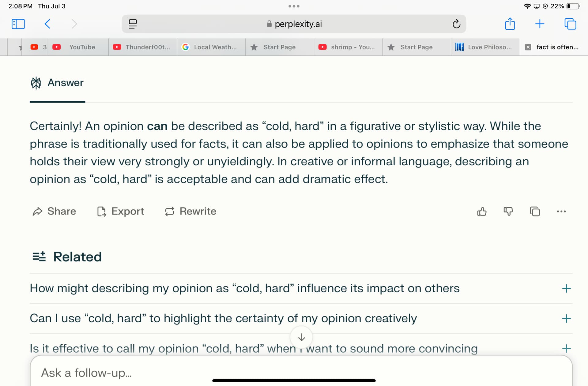Screen dimensions: 588x386
Task: Click the thumbs down icon
Action: (x=508, y=212)
